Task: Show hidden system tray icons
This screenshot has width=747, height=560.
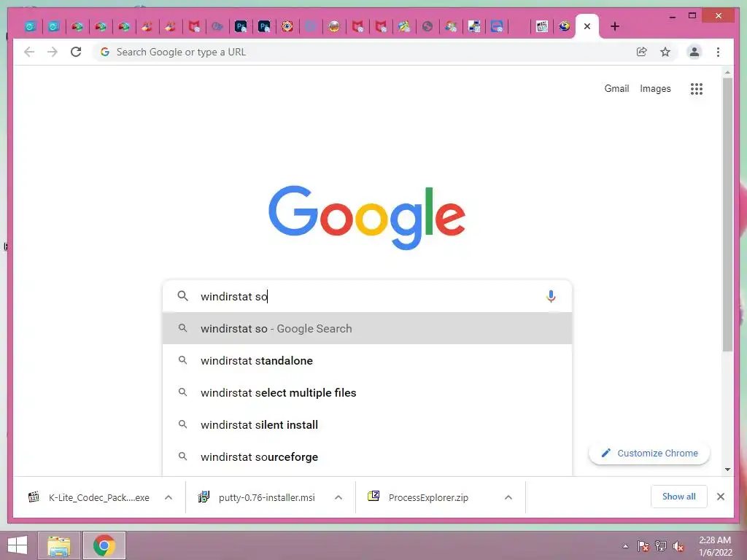Action: [625, 546]
